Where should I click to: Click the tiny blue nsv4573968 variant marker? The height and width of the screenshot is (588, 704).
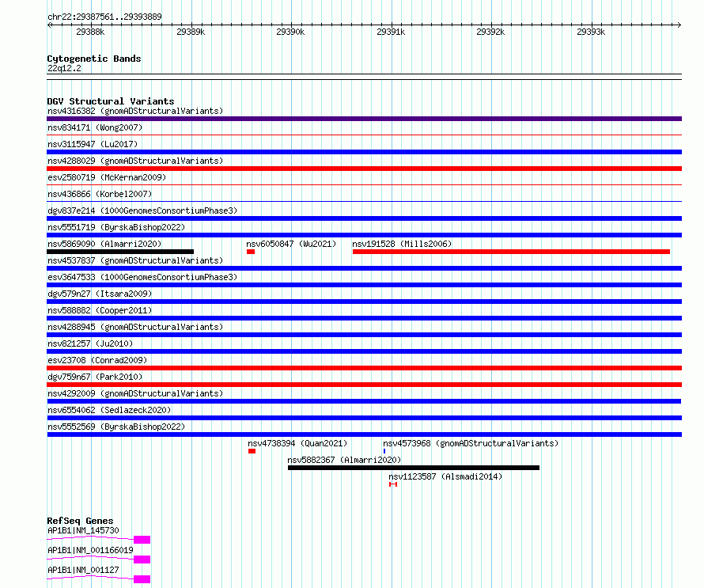384,451
